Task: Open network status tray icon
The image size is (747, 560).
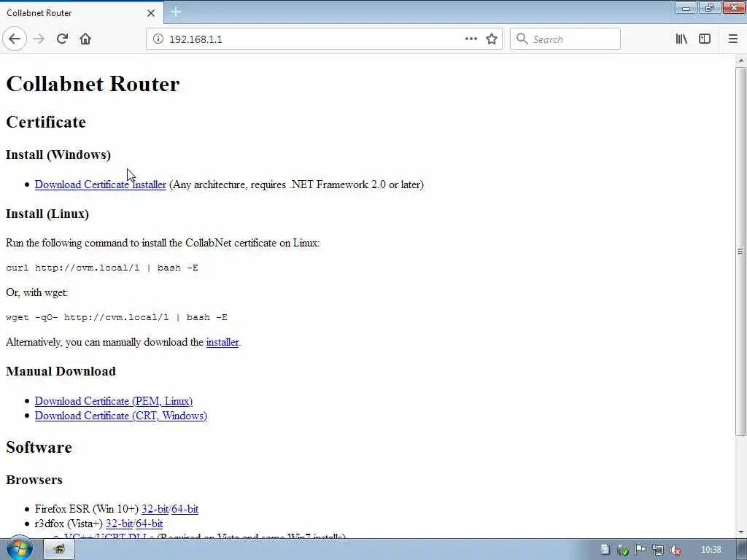Action: pyautogui.click(x=658, y=550)
